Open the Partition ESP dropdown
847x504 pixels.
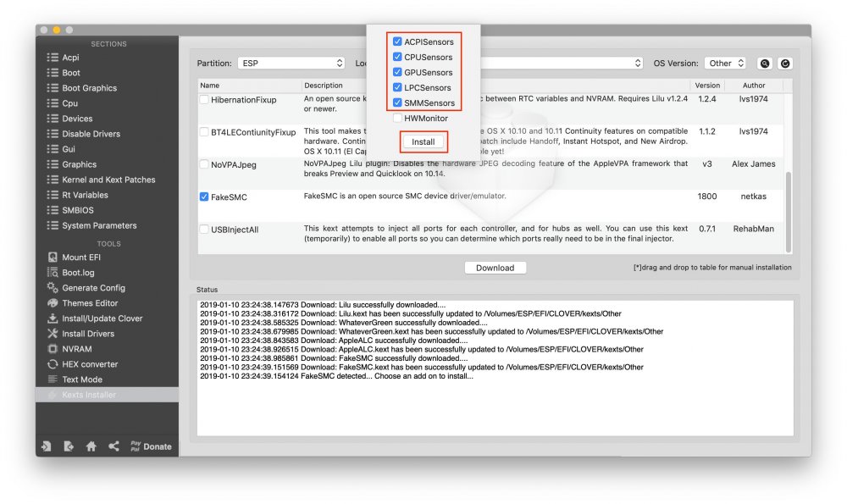(291, 64)
